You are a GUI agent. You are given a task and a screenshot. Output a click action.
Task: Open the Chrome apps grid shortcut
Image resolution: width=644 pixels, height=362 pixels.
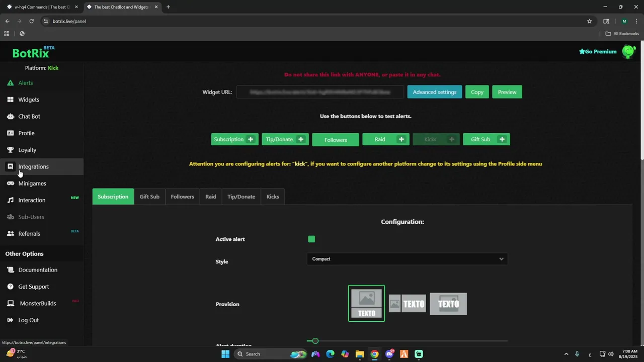[x=7, y=34]
